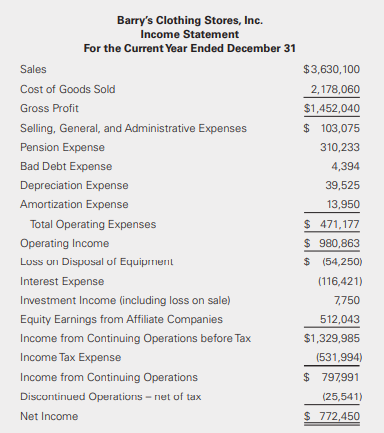Click the Operating Income value $980,863
The width and height of the screenshot is (384, 433).
coord(332,243)
